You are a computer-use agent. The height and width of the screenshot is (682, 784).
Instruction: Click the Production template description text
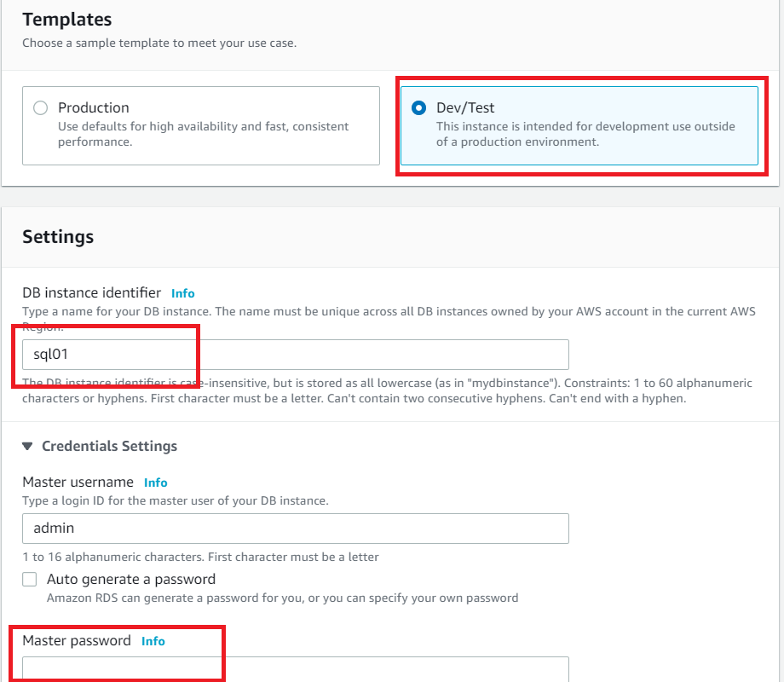[203, 133]
